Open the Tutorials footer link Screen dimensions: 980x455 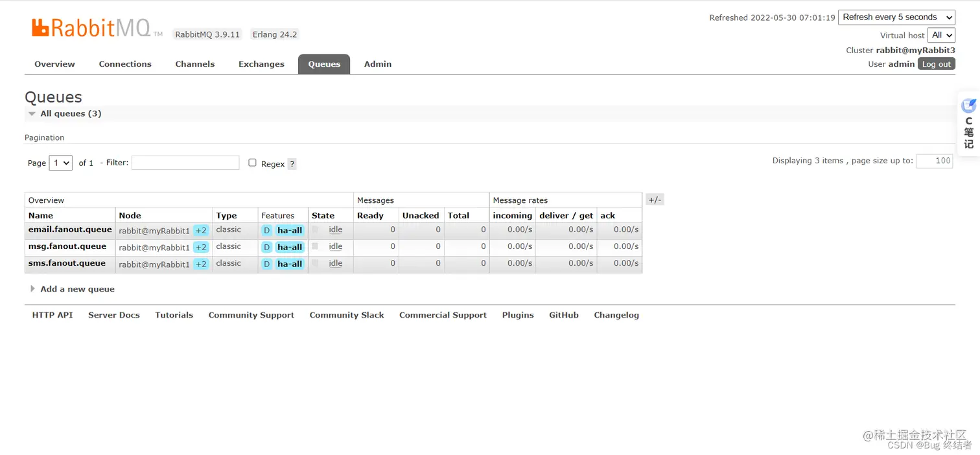174,315
